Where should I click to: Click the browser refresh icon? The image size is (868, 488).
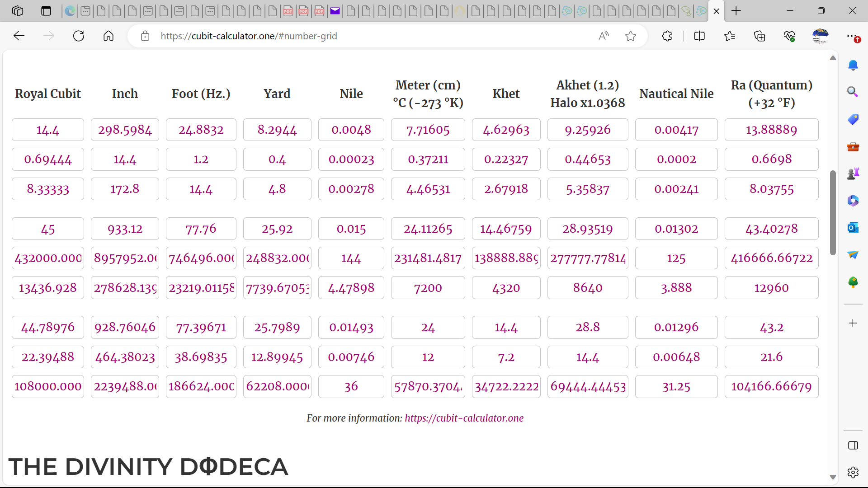[x=79, y=36]
